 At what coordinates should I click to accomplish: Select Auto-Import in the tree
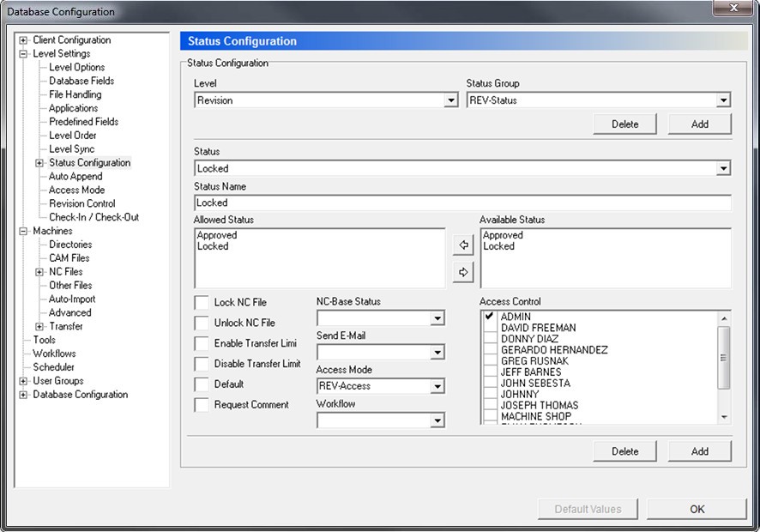pos(72,299)
